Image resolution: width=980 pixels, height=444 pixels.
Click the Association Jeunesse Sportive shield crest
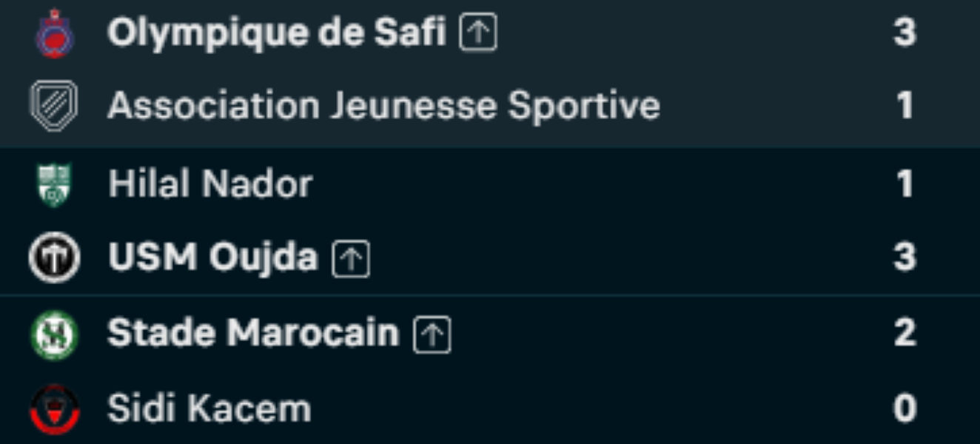[53, 106]
